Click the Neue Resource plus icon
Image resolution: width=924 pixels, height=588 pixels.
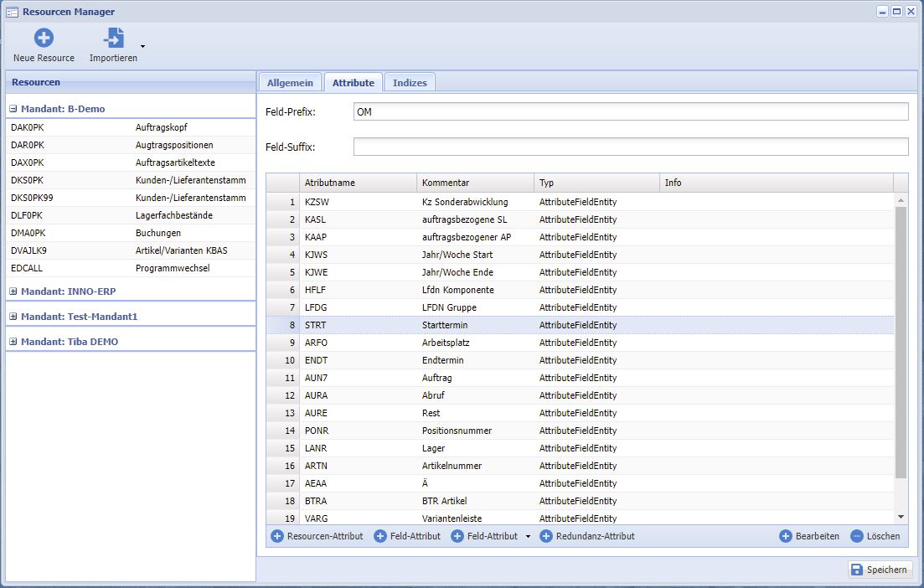coord(44,38)
